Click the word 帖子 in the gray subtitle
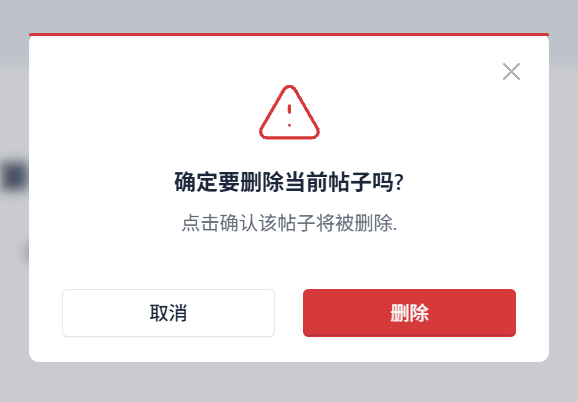This screenshot has height=402, width=578. [x=297, y=223]
